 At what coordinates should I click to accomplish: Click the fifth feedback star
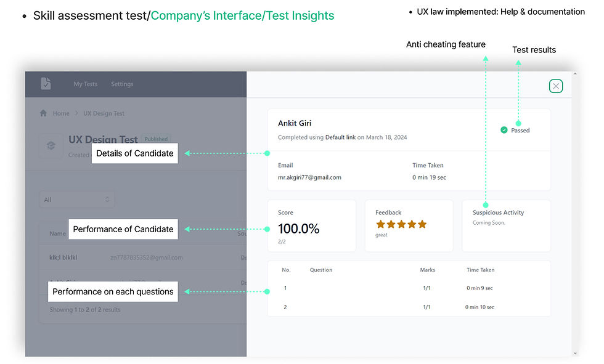click(422, 224)
